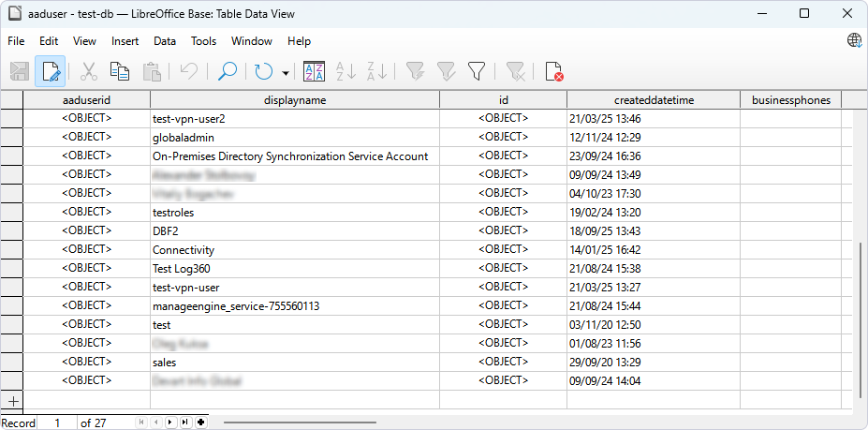Click the record number input field

click(x=57, y=423)
